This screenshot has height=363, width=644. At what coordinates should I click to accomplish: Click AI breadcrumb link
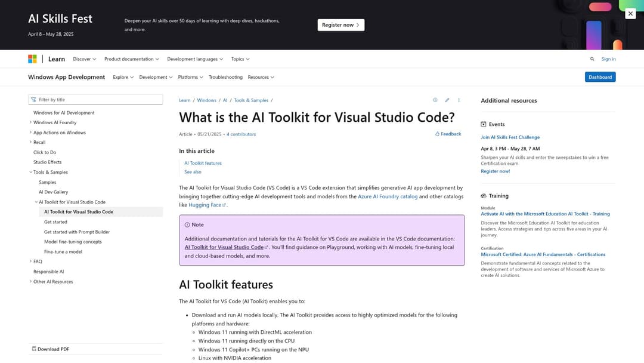225,100
